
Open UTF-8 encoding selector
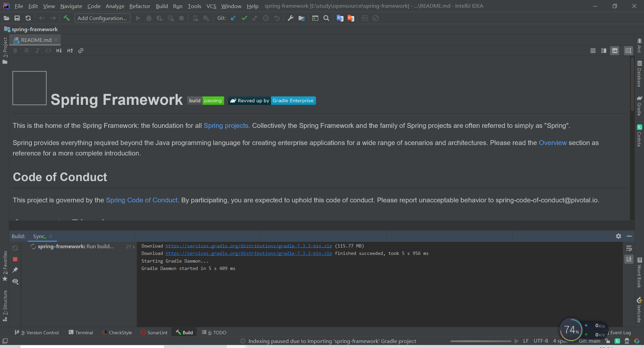click(541, 341)
